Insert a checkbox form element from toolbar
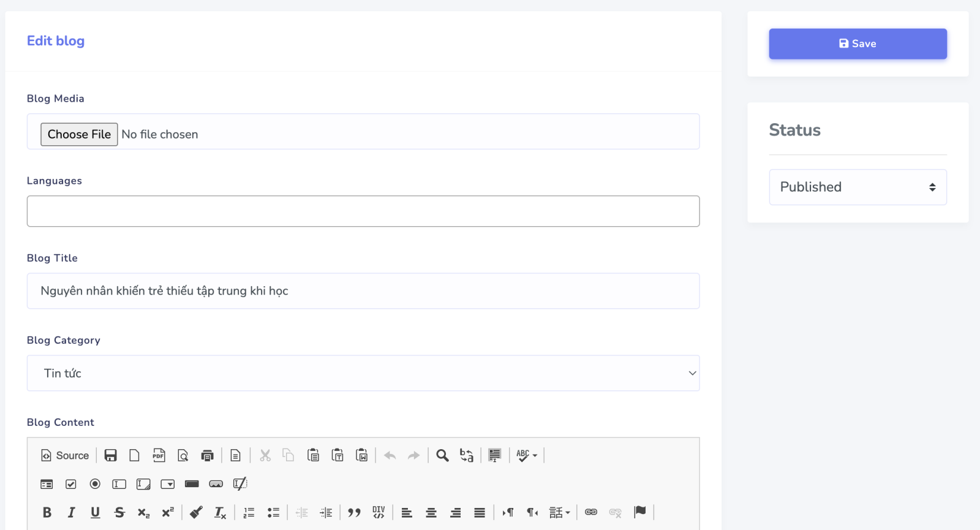The height and width of the screenshot is (530, 980). (x=71, y=484)
